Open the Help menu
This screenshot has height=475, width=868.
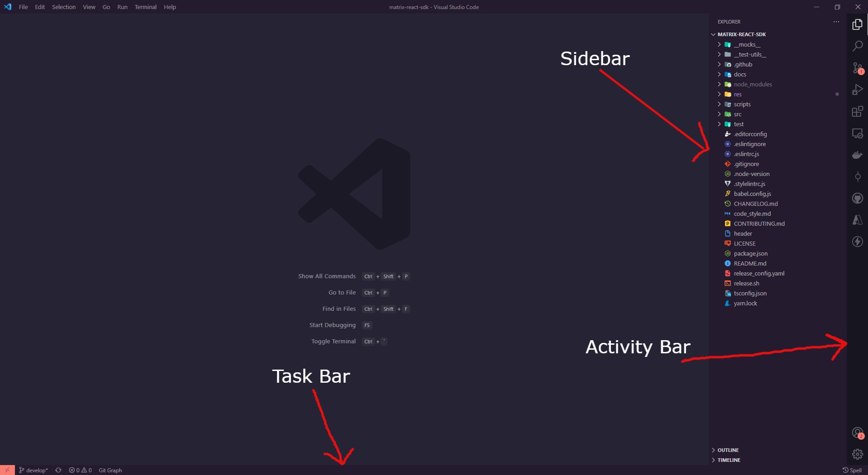point(170,7)
